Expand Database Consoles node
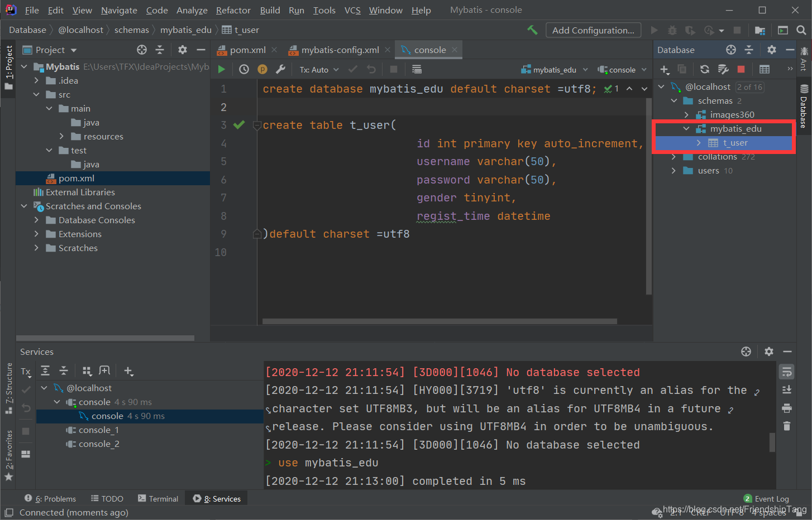812x520 pixels. [36, 220]
